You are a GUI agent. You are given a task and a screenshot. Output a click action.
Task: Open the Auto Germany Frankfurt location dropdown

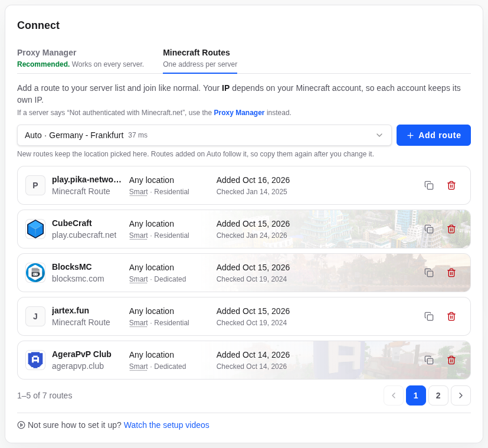click(204, 135)
